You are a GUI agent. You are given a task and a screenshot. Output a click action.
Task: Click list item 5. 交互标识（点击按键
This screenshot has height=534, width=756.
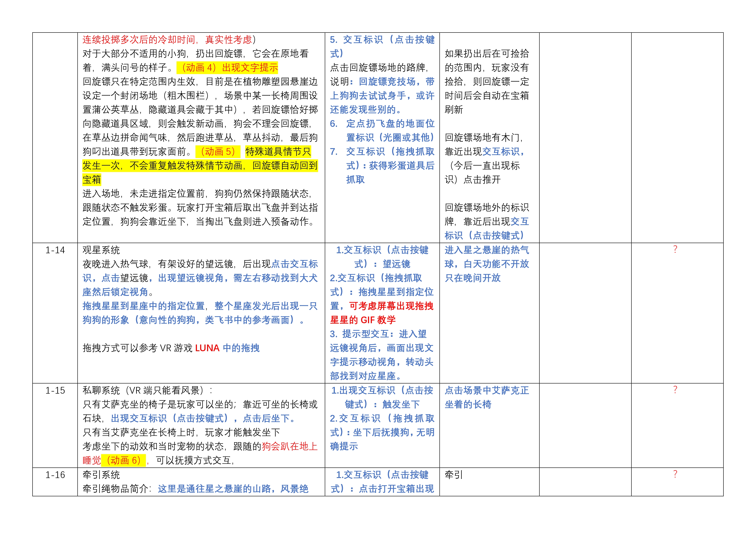[382, 39]
